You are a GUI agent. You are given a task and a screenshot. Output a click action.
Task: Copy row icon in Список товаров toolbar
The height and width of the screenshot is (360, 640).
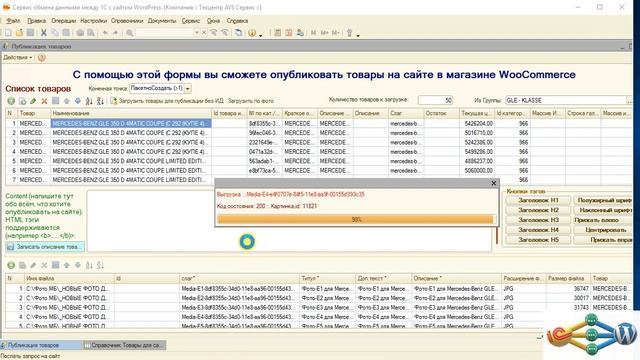(x=22, y=101)
